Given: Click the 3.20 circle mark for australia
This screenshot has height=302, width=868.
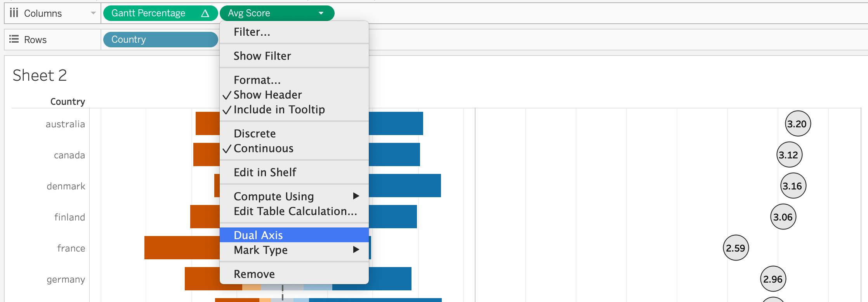Looking at the screenshot, I should [x=798, y=124].
